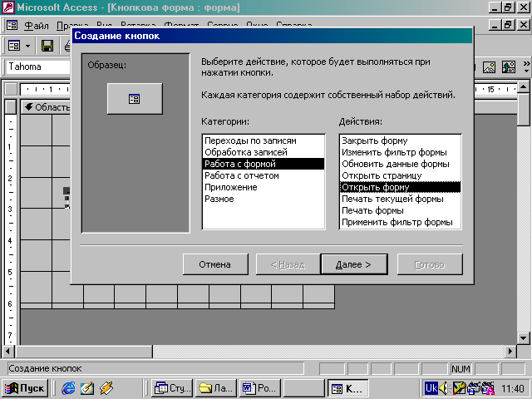532x399 pixels.
Task: Click the rightmost tray icon with a red A
Action: [x=488, y=388]
